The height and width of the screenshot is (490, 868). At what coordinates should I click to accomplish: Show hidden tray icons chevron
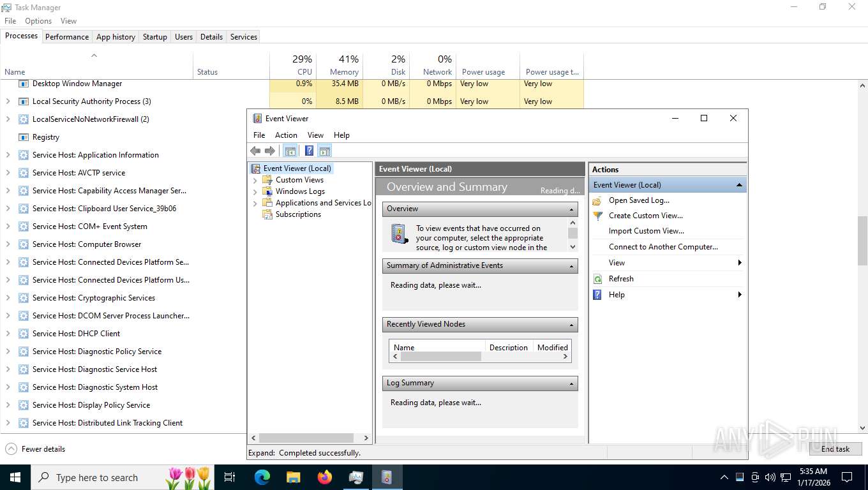pyautogui.click(x=724, y=477)
